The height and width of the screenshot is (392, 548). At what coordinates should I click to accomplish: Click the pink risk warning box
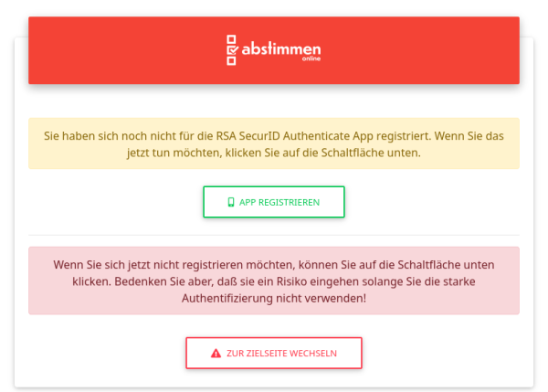click(274, 281)
